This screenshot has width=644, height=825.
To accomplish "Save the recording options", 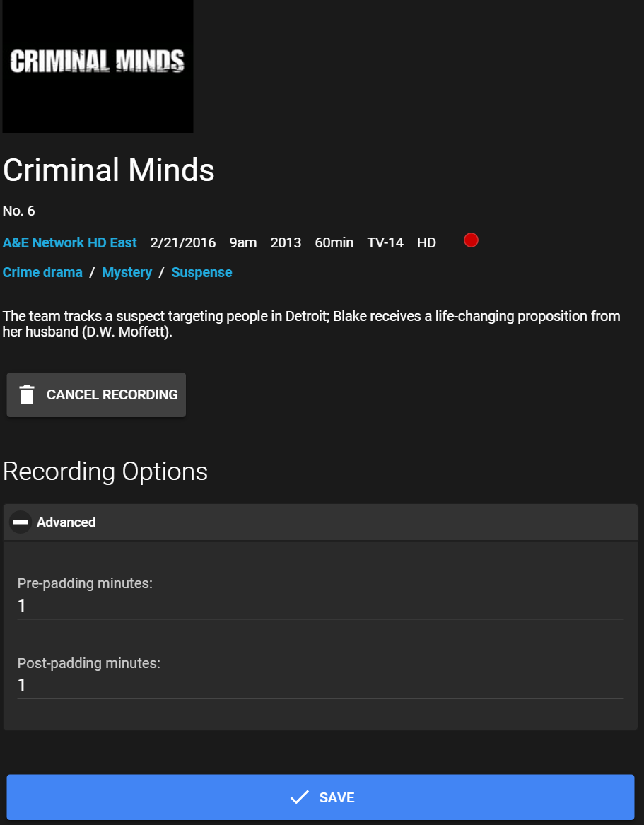I will point(320,797).
